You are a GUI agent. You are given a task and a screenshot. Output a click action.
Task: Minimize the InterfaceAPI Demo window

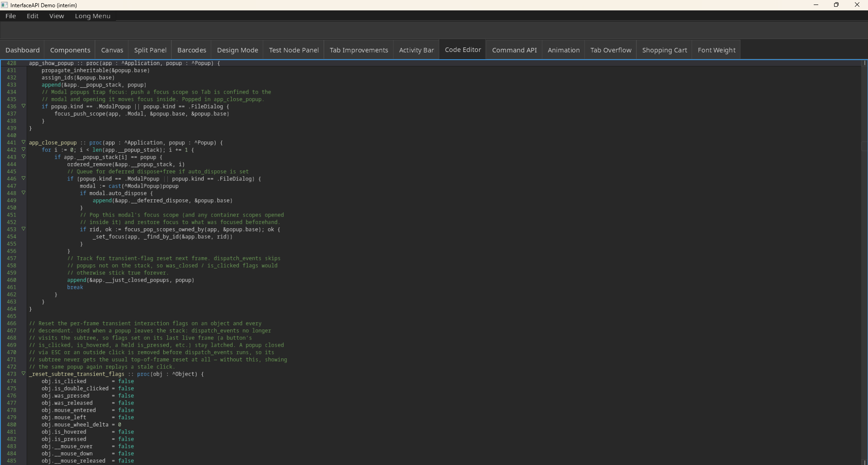[x=816, y=5]
